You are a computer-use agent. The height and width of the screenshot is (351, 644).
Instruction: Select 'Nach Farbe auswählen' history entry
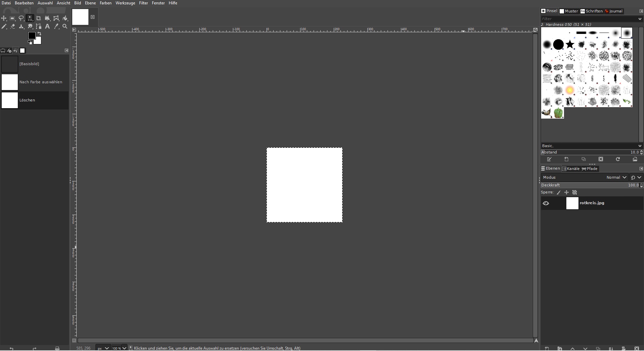[41, 82]
